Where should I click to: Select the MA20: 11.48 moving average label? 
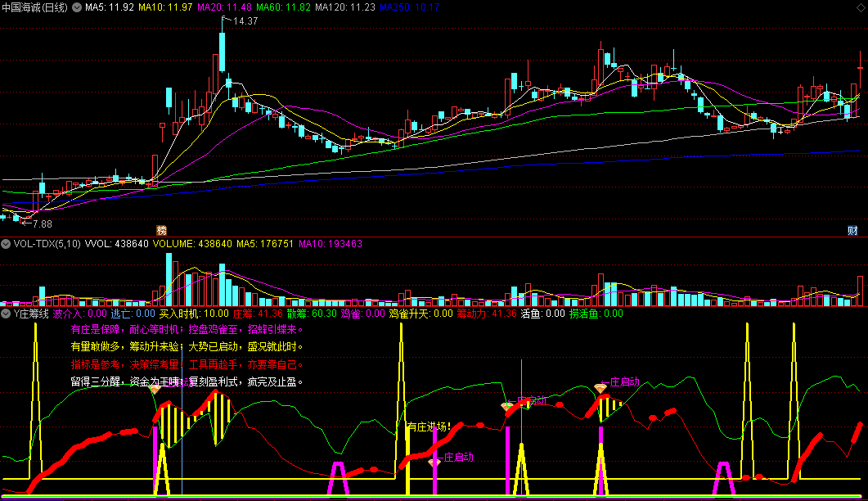pos(224,7)
